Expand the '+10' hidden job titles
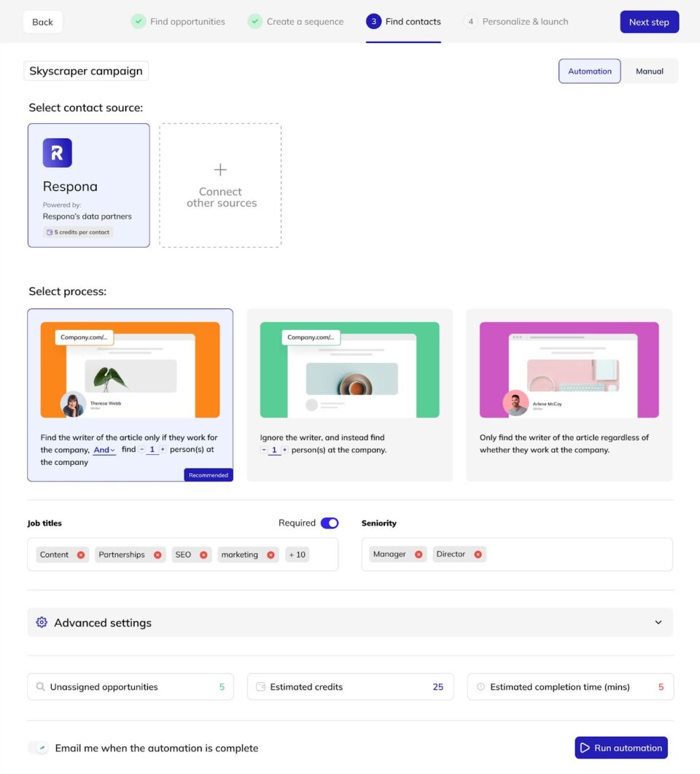This screenshot has height=774, width=700. point(297,554)
